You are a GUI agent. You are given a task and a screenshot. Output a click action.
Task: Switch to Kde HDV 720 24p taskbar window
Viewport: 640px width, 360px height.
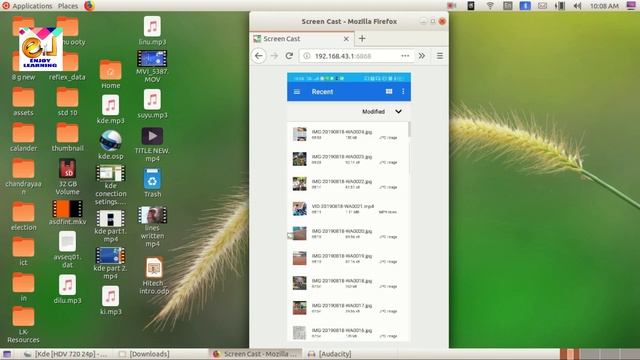tap(65, 354)
